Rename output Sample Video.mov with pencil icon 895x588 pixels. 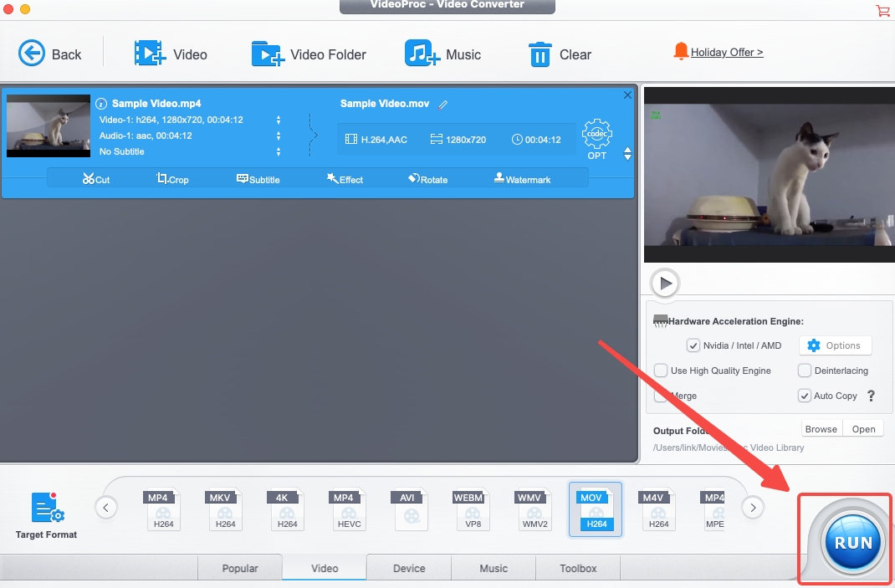(x=443, y=105)
